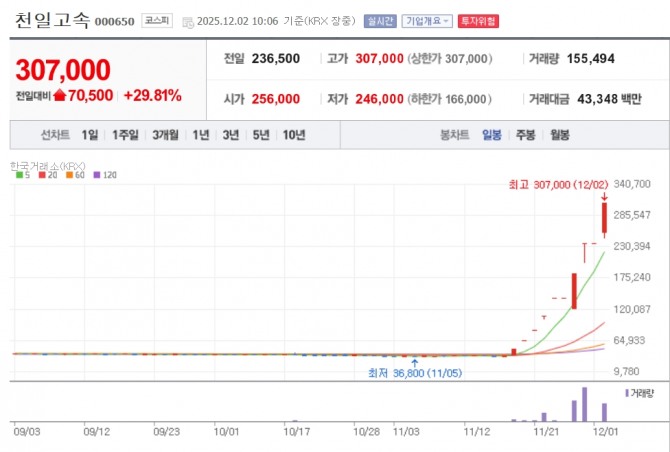The image size is (670, 452).
Task: Click the 실시간 real-time button
Action: (x=380, y=21)
